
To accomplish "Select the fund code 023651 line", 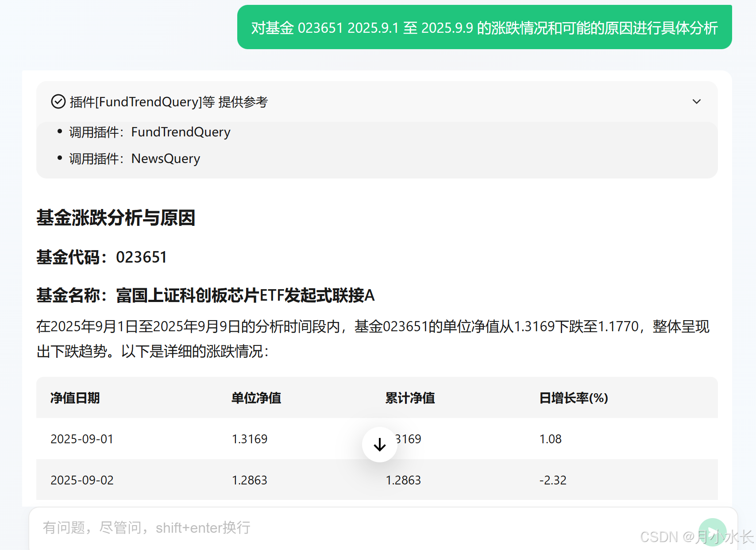I will point(102,257).
